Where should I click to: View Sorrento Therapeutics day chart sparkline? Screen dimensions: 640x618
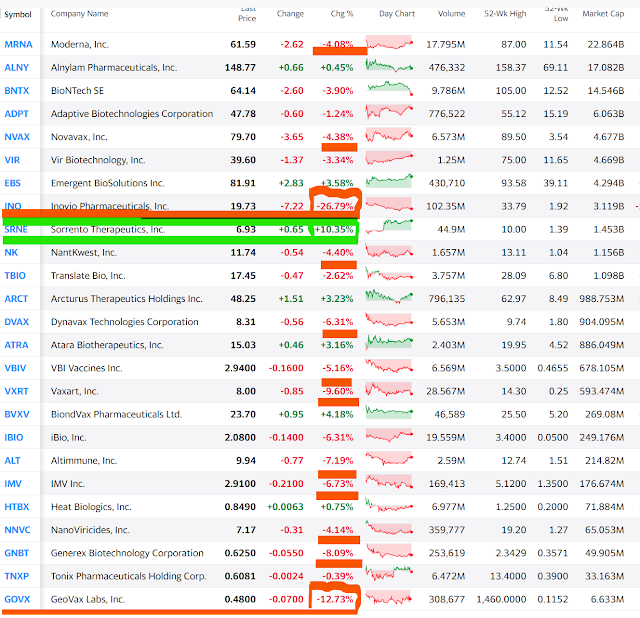point(389,227)
